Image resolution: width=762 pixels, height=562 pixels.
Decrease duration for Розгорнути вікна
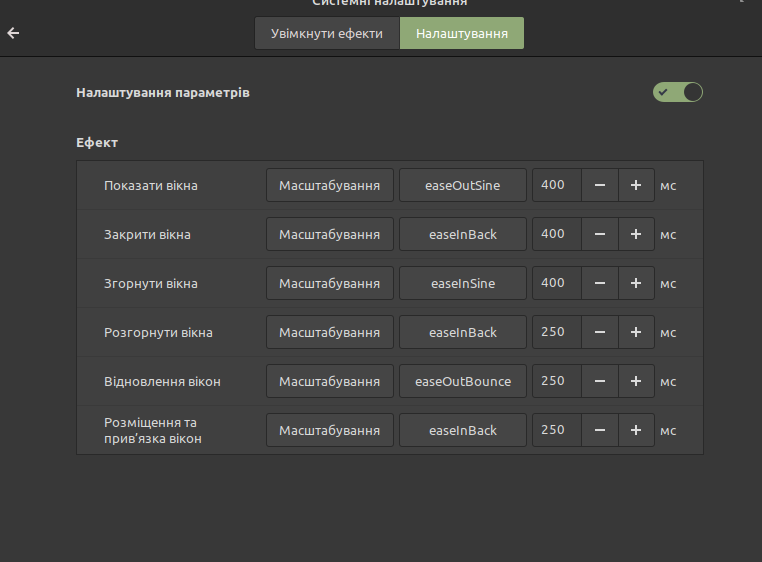pyautogui.click(x=600, y=333)
